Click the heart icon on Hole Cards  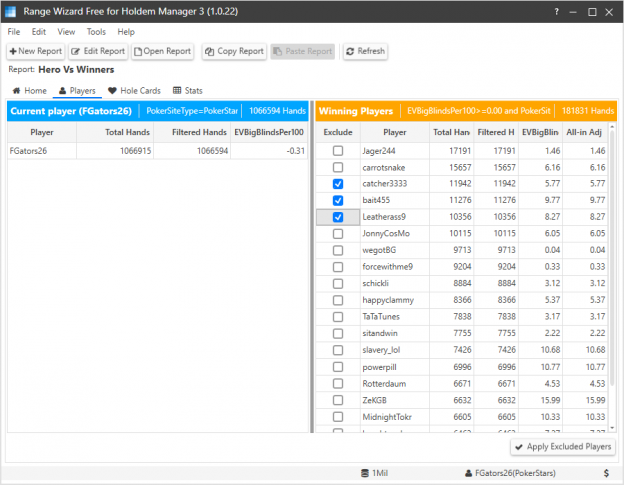[x=112, y=91]
